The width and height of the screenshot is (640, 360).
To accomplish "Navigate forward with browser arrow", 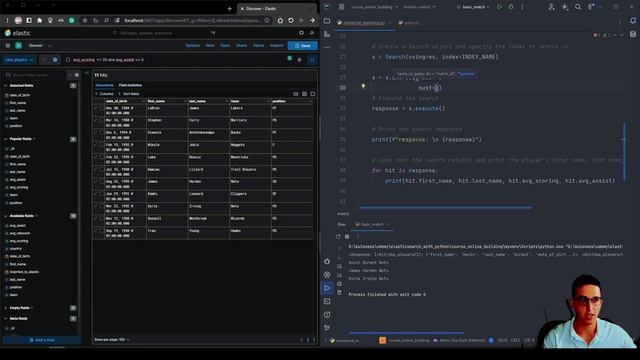I will [x=312, y=20].
